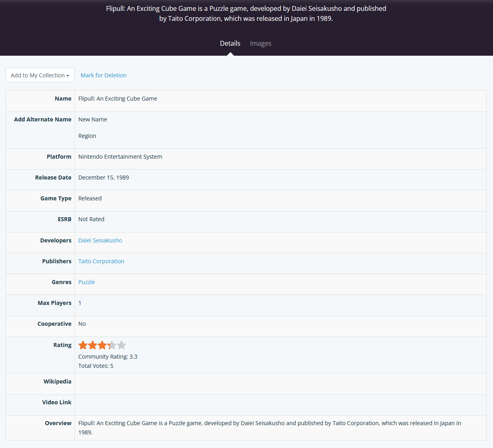Click the Release Date row label
The height and width of the screenshot is (448, 493).
[53, 178]
